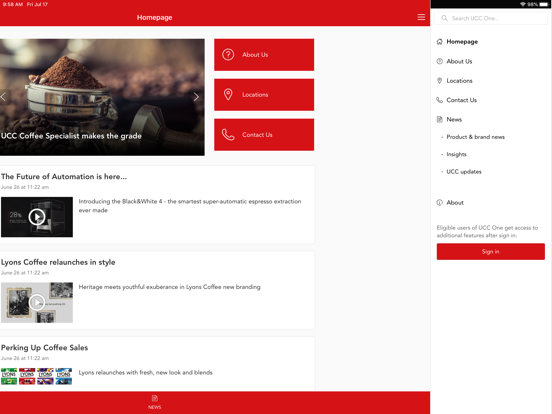Play the Lyons Coffee video thumbnail
Image resolution: width=552 pixels, height=414 pixels.
pyautogui.click(x=37, y=302)
